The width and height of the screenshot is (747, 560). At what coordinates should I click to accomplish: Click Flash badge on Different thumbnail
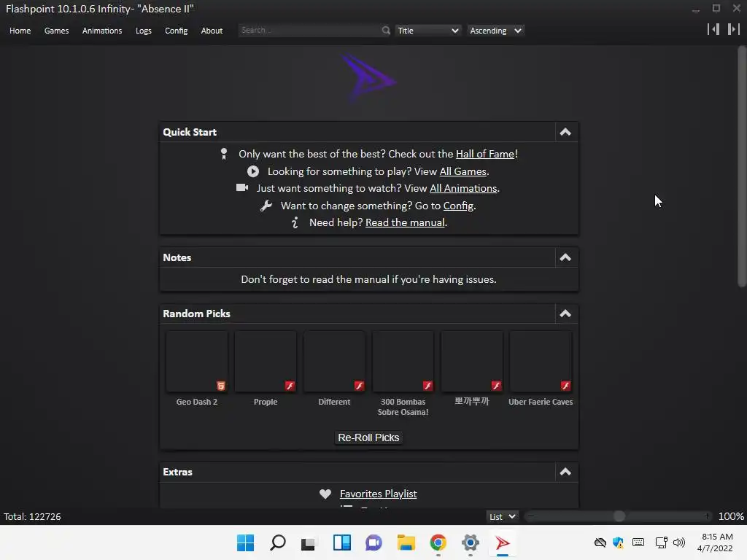tap(359, 386)
